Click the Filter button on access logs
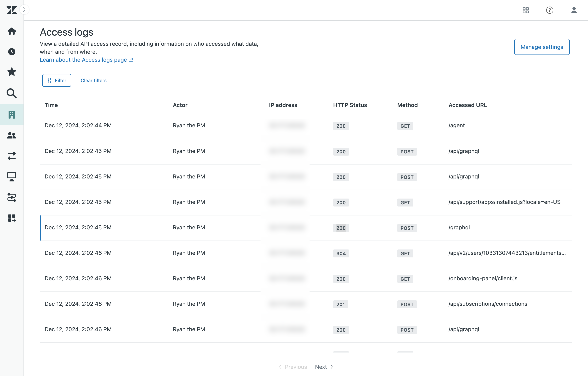Screen dimensions: 588x376 57,80
